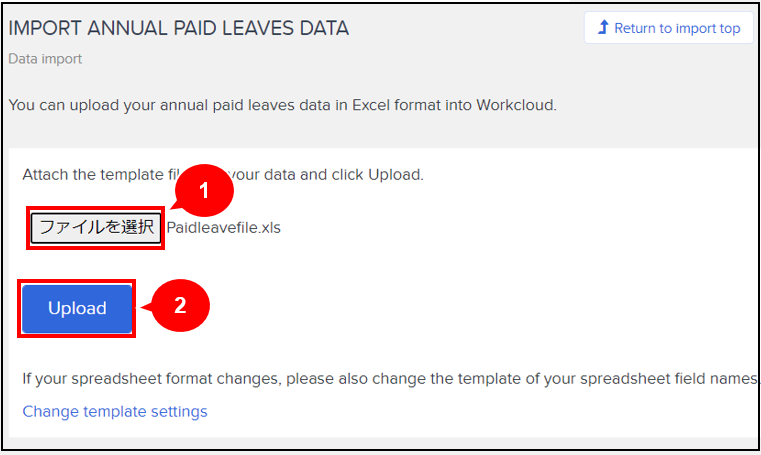Click the If your spreadsheet format changes note

click(390, 378)
